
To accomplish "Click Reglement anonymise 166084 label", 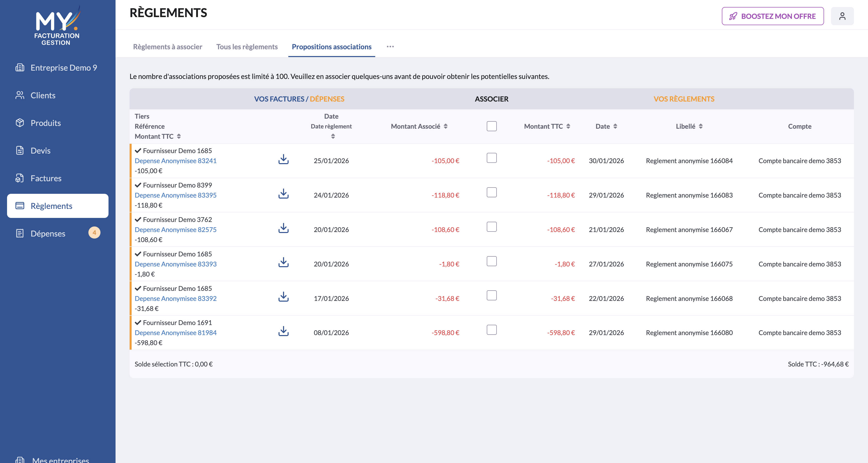I will coord(689,161).
